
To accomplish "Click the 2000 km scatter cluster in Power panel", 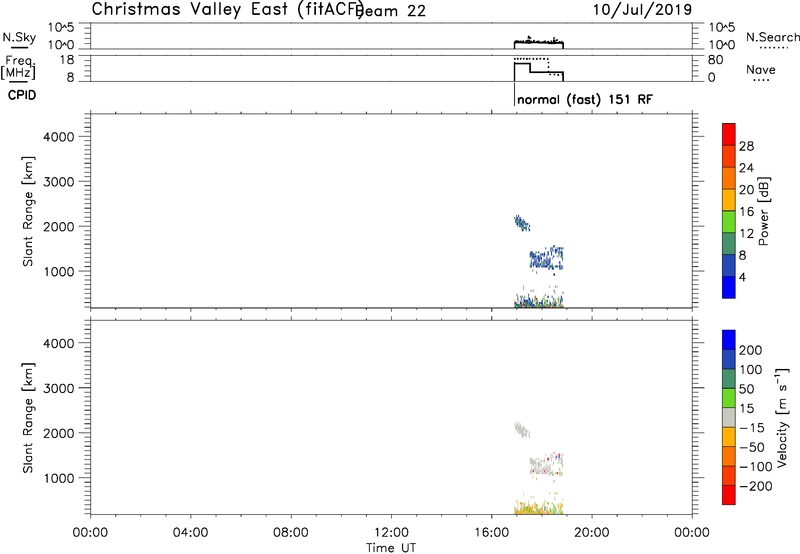I will pyautogui.click(x=521, y=223).
